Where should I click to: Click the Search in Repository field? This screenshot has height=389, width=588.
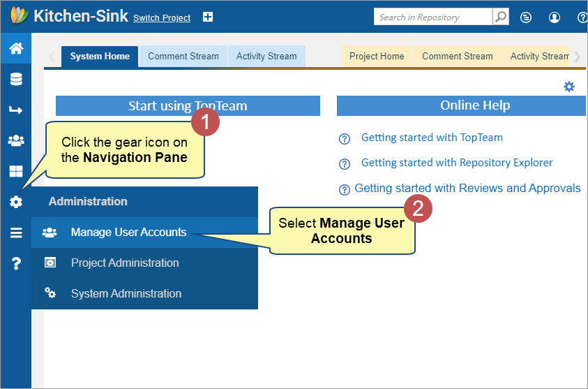click(433, 17)
